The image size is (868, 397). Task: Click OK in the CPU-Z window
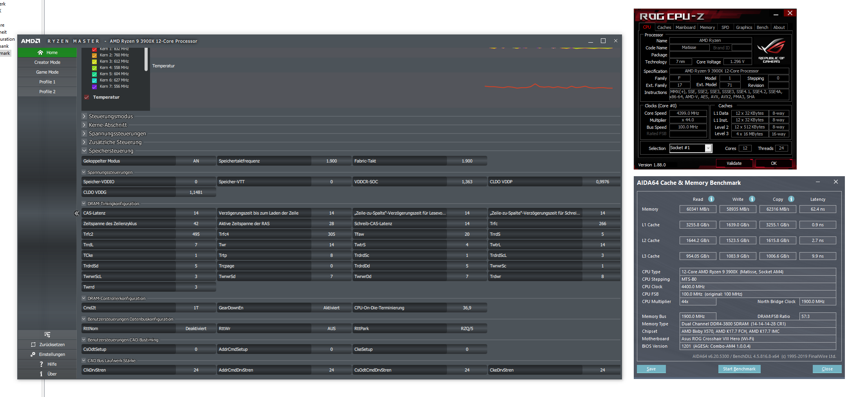[x=774, y=163]
